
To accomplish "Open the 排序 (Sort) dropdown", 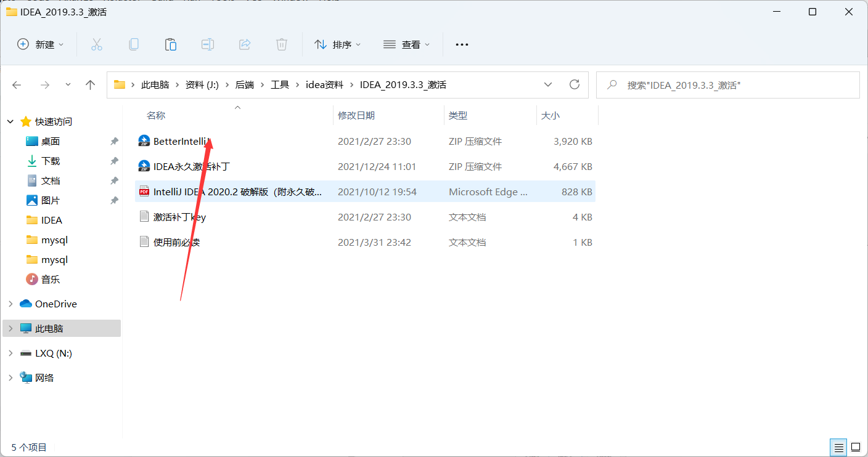I will (x=338, y=44).
